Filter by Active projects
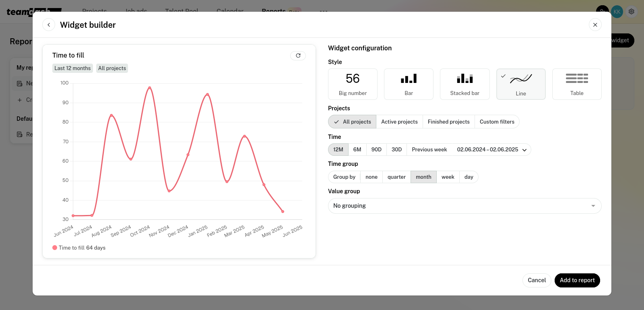Viewport: 644px width, 310px height. pyautogui.click(x=399, y=122)
